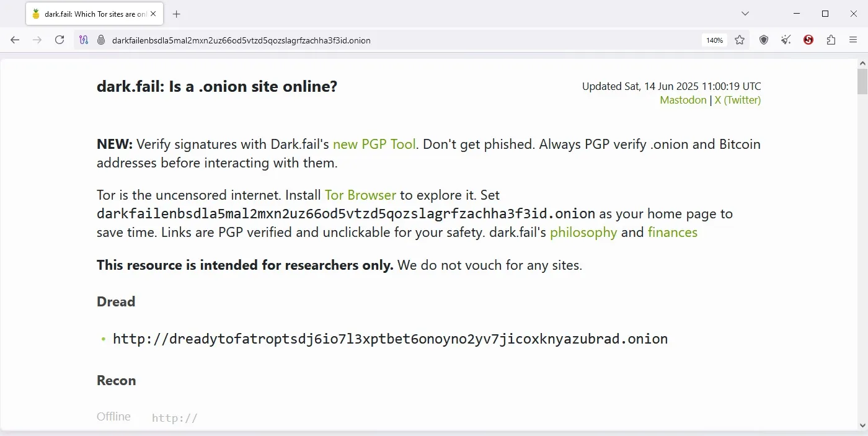Click the extensions puzzle piece icon
The image size is (868, 436).
[x=830, y=40]
